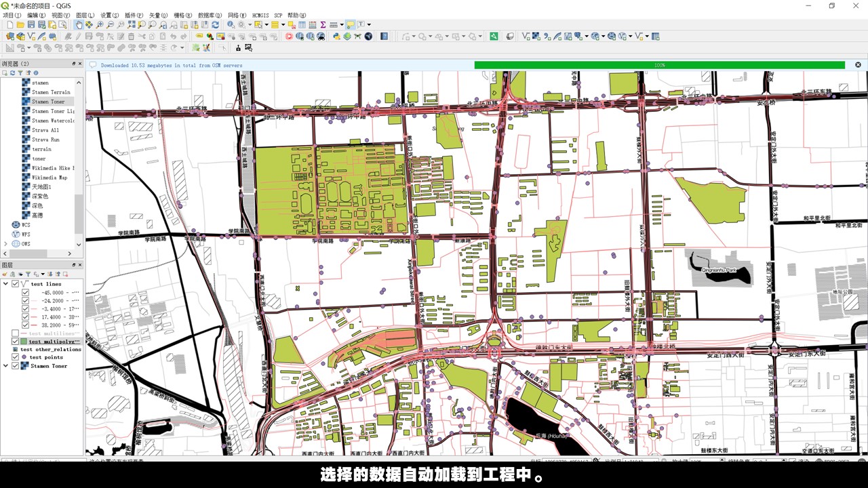Click the green plugin icon in toolbar
This screenshot has width=868, height=488.
coord(494,36)
